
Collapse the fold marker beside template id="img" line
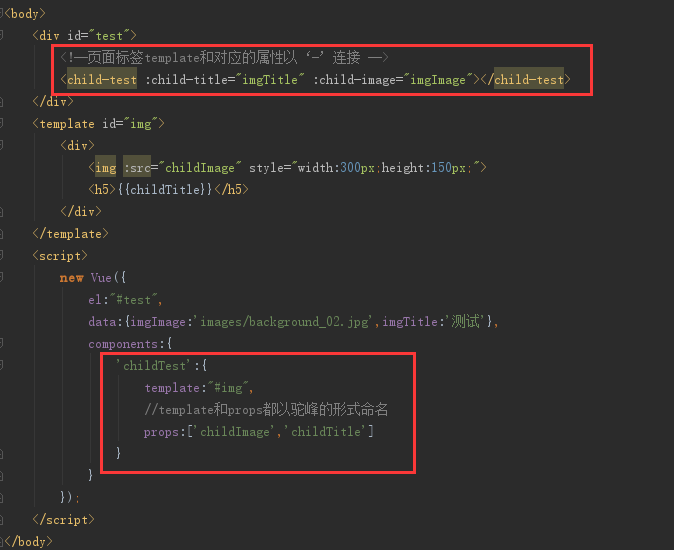[x=1, y=124]
